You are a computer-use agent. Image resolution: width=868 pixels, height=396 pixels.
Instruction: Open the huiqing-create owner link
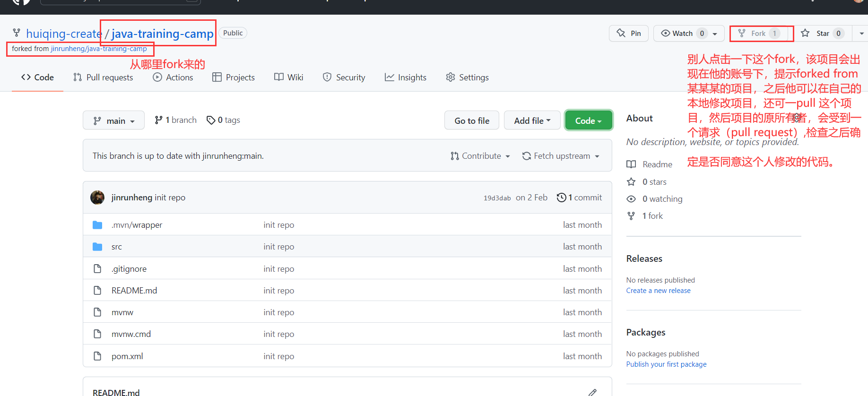64,34
